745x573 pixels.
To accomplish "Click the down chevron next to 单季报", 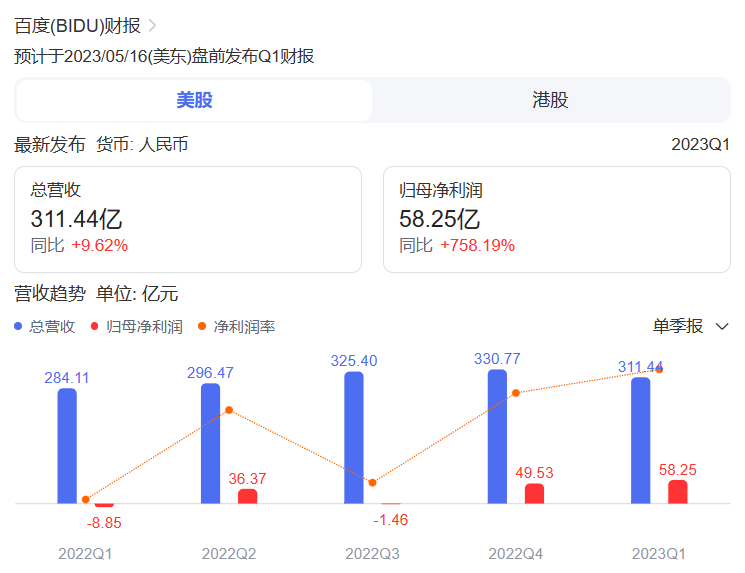I will click(x=722, y=327).
